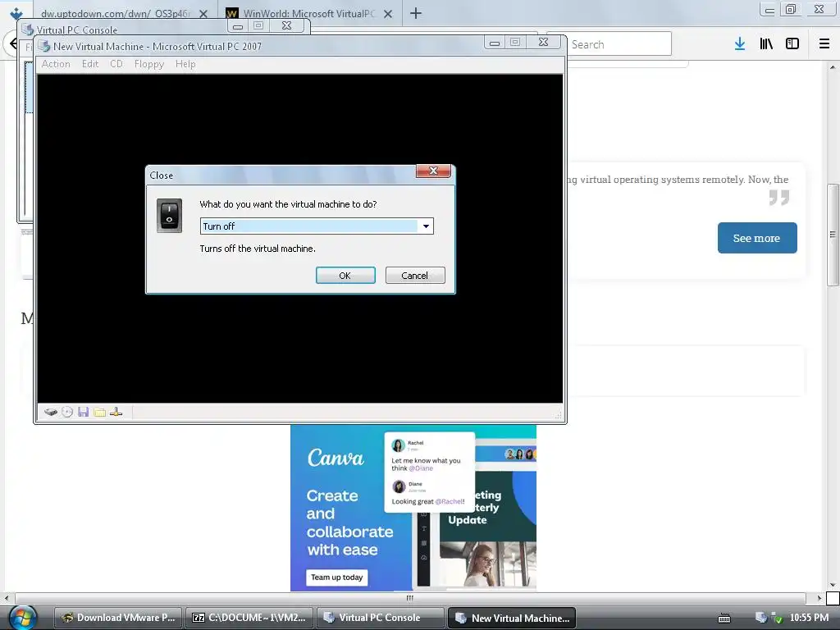Select the Turn off combo box field
Viewport: 840px width, 630px height.
point(317,226)
